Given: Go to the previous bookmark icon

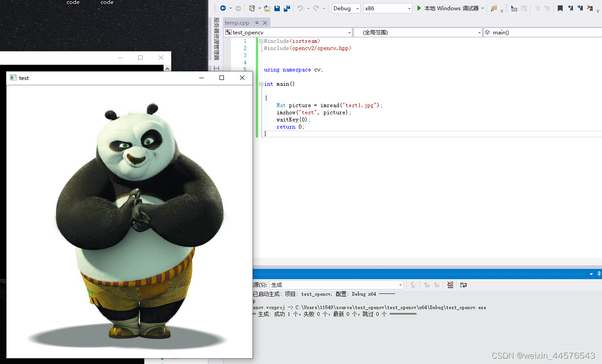Looking at the screenshot, I should pos(570,8).
